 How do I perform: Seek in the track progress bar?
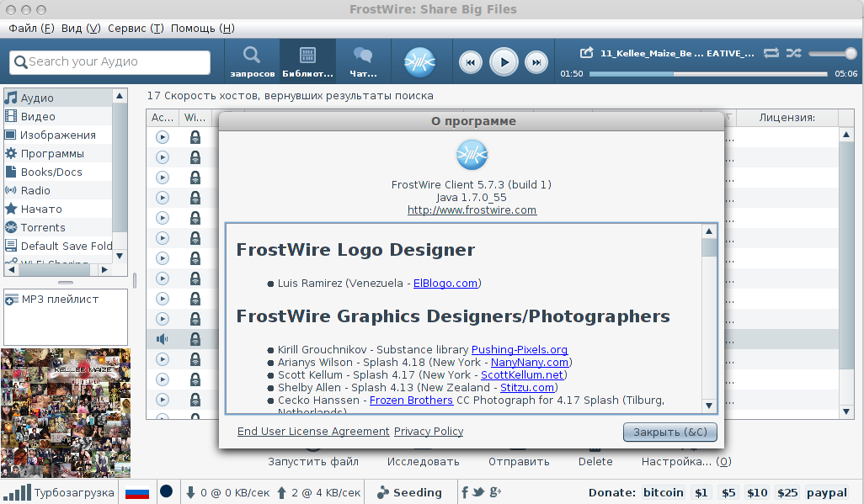[x=708, y=74]
